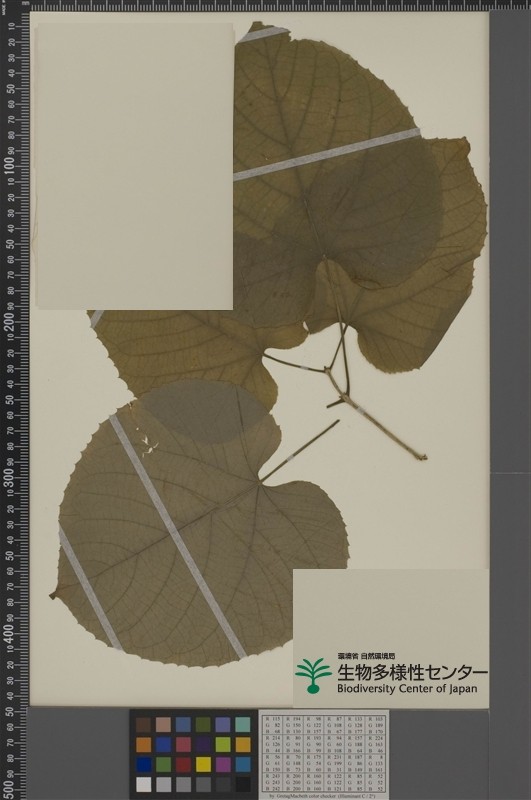Click the blank label sheet at the top left
The height and width of the screenshot is (800, 531).
click(x=135, y=165)
